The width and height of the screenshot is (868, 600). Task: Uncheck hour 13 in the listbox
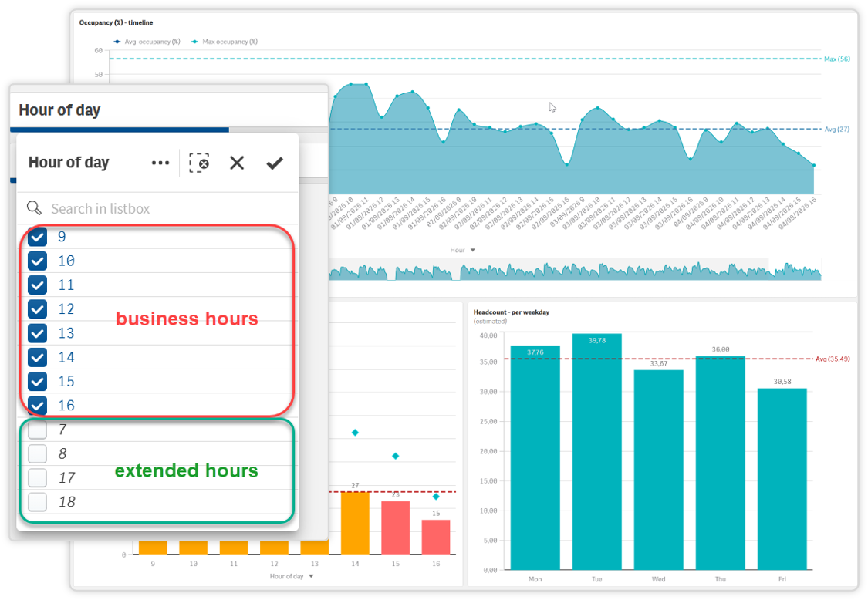coord(38,333)
